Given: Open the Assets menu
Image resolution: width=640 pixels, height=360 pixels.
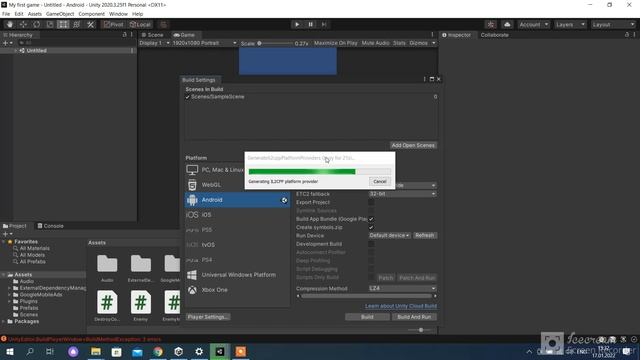Looking at the screenshot, I should (35, 14).
